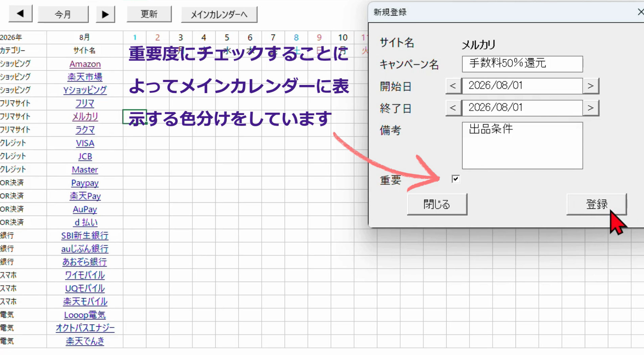This screenshot has width=644, height=355.
Task: Increase the 終了日 end date
Action: coord(591,108)
